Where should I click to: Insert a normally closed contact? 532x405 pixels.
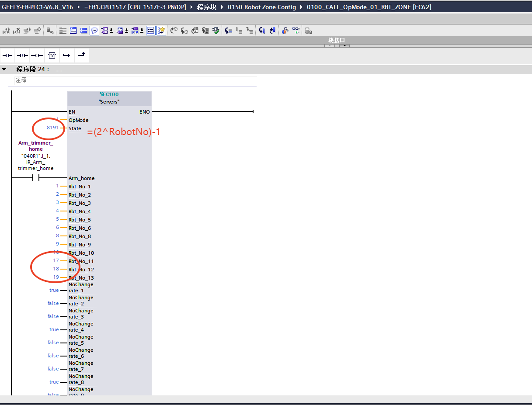tap(22, 55)
